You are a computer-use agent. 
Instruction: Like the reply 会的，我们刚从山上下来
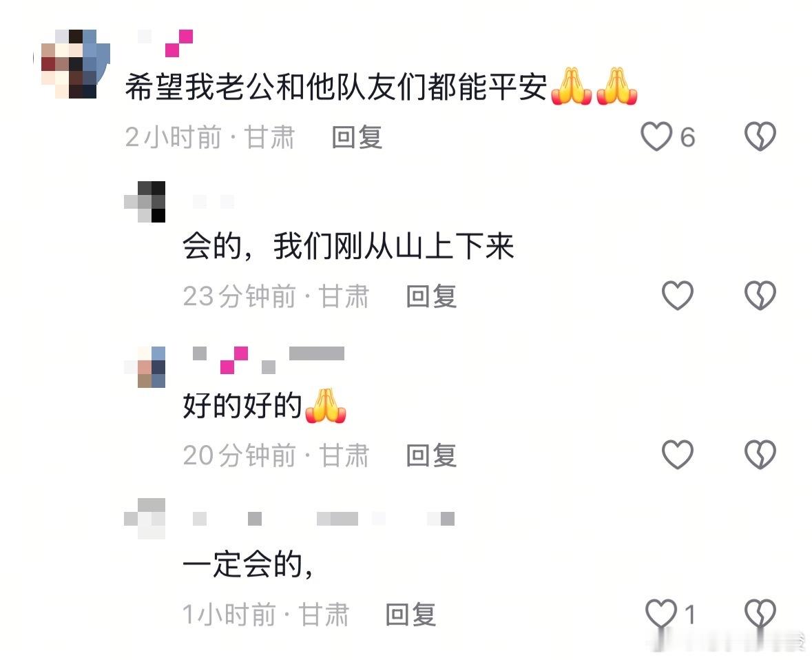click(x=678, y=296)
